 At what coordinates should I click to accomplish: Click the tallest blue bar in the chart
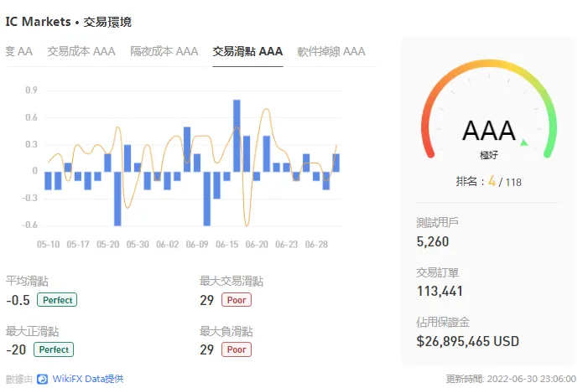click(237, 136)
